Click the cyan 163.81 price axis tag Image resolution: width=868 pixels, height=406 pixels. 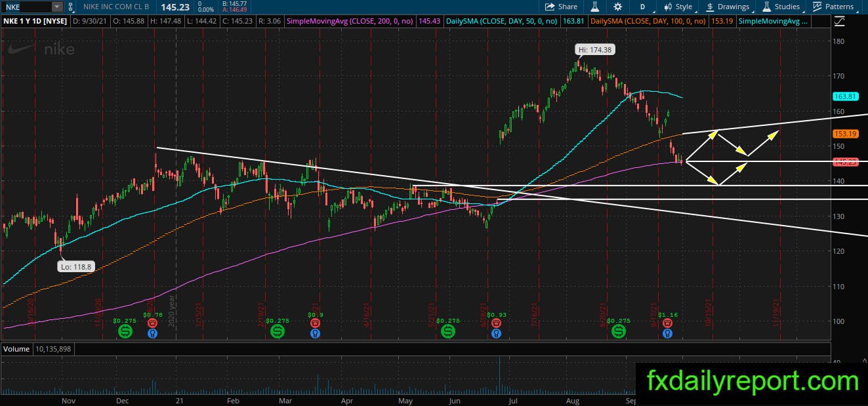pos(845,96)
